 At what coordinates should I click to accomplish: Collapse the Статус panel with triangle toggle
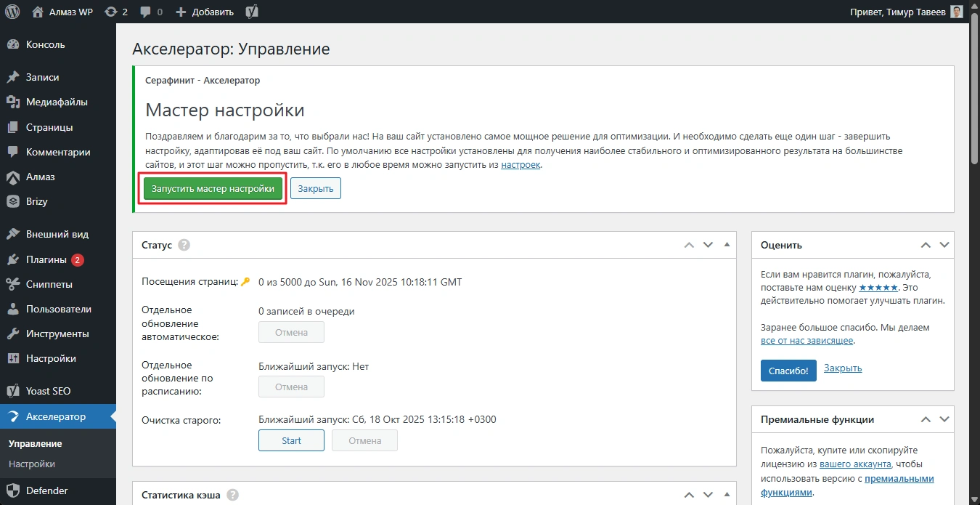click(727, 245)
